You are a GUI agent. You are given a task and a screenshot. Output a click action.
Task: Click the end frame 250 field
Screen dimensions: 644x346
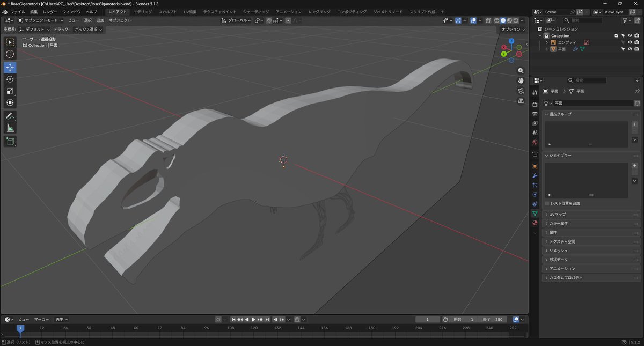[x=494, y=320]
